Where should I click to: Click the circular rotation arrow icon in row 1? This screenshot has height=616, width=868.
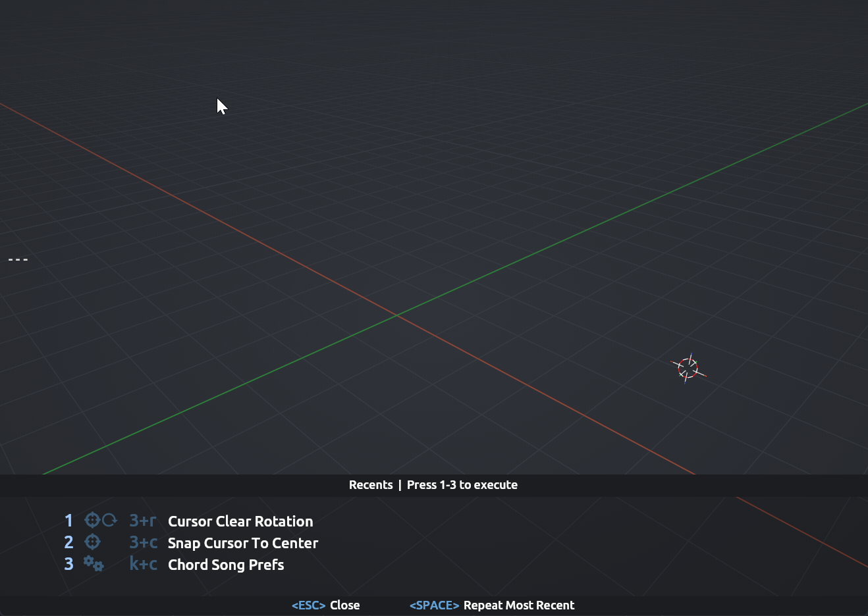109,521
